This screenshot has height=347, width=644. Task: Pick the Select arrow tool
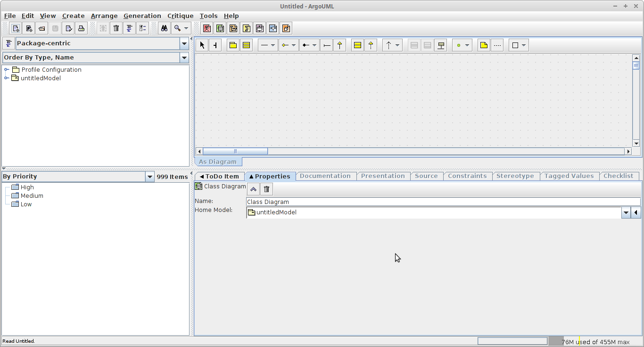(202, 45)
